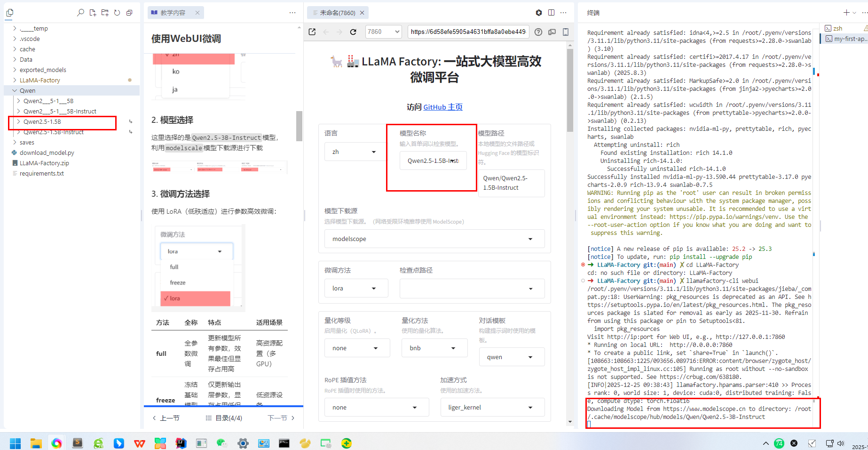Open the 量化方法 bnb dropdown
868x450 pixels.
click(434, 348)
